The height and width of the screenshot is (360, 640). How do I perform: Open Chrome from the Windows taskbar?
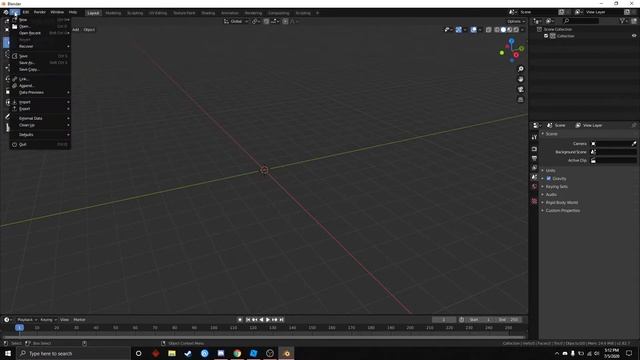[x=237, y=353]
